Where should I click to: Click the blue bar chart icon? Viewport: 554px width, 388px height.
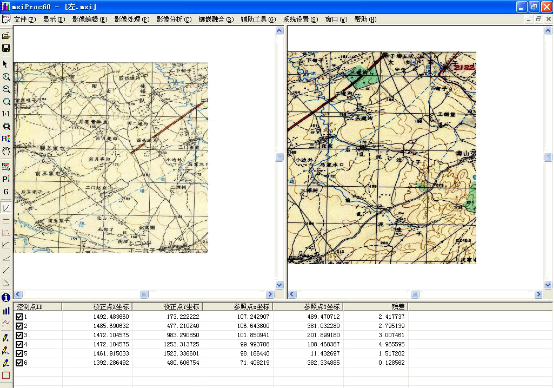pyautogui.click(x=6, y=311)
